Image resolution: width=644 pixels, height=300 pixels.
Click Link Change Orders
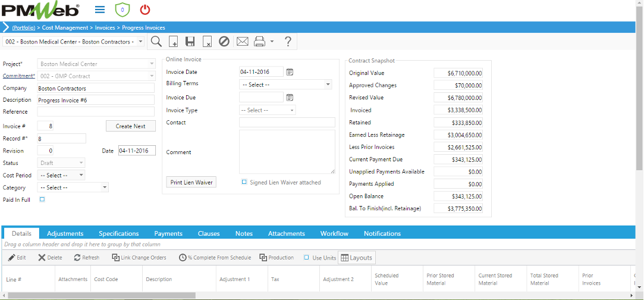(139, 258)
